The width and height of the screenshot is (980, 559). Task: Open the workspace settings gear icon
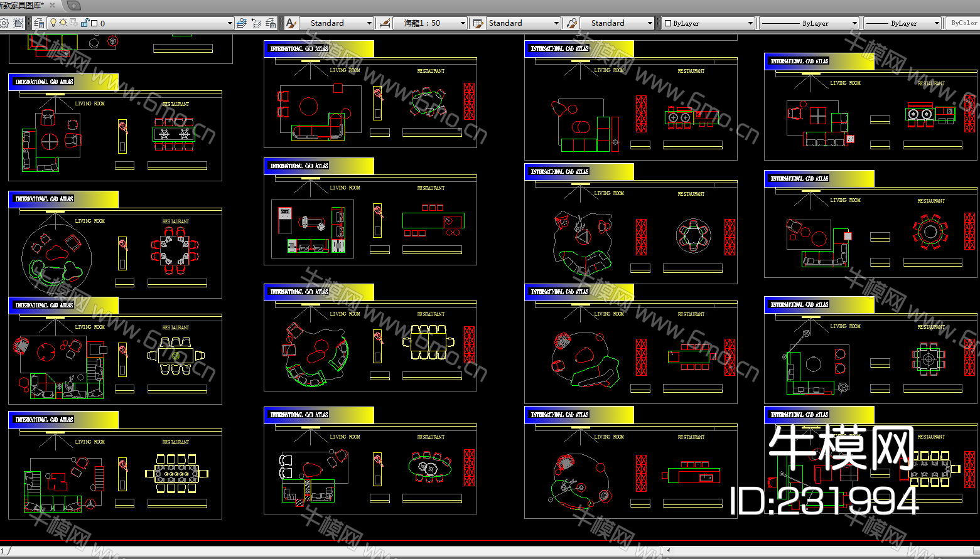(4, 23)
